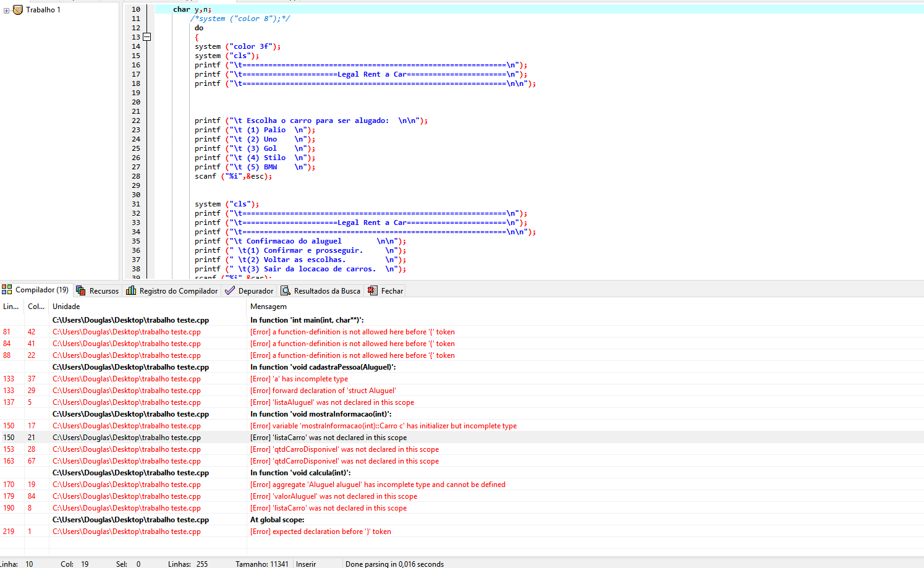Select "In function 'void cadastraPessoa(Aluguel)'" row

tap(462, 367)
